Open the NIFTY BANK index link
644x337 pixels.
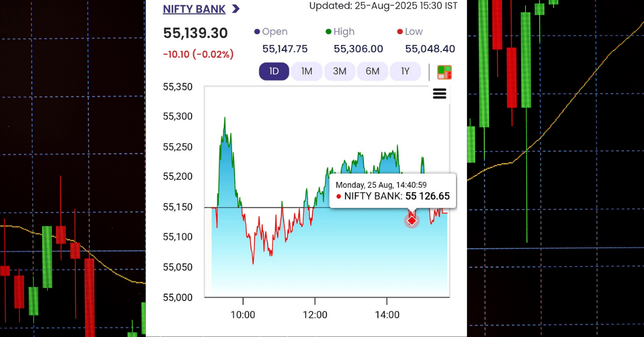click(194, 9)
